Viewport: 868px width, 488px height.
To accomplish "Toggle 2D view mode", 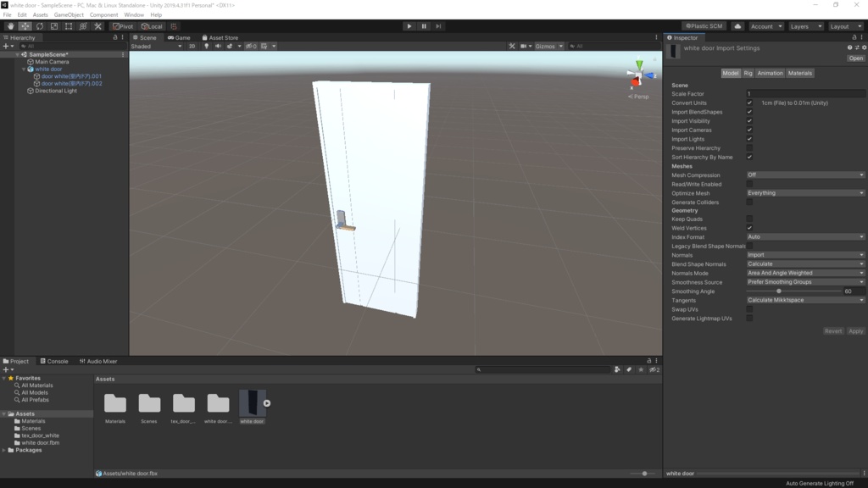I will (x=192, y=46).
